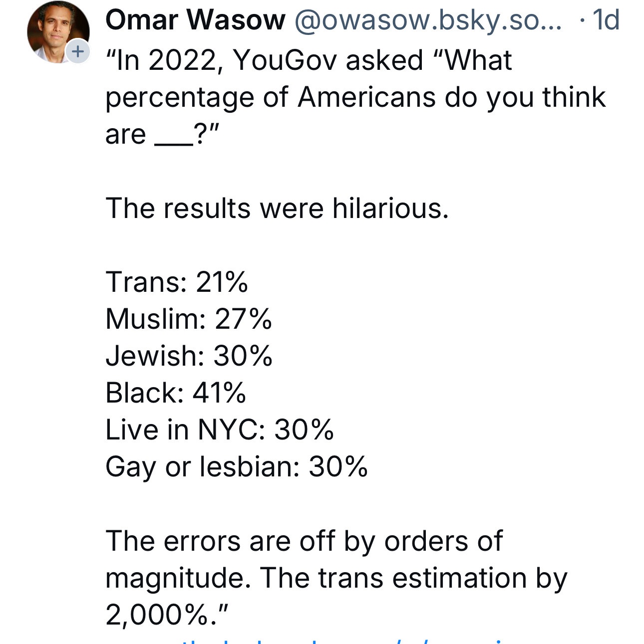Tap the "Muslim: 27%" line

pos(189,319)
